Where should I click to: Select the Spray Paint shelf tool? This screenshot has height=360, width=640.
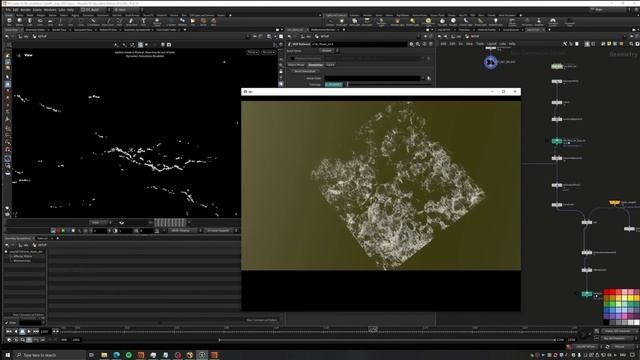pyautogui.click(x=131, y=21)
